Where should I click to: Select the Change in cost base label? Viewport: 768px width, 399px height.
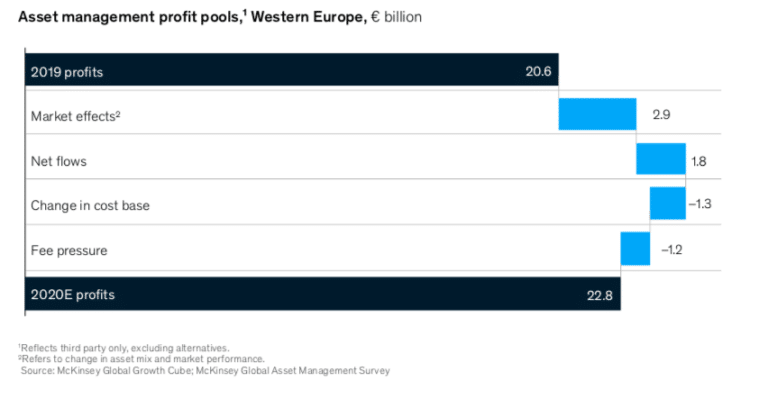click(90, 205)
